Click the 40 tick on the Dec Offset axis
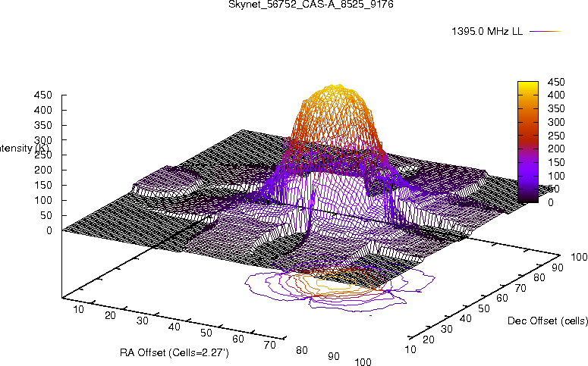 point(465,319)
